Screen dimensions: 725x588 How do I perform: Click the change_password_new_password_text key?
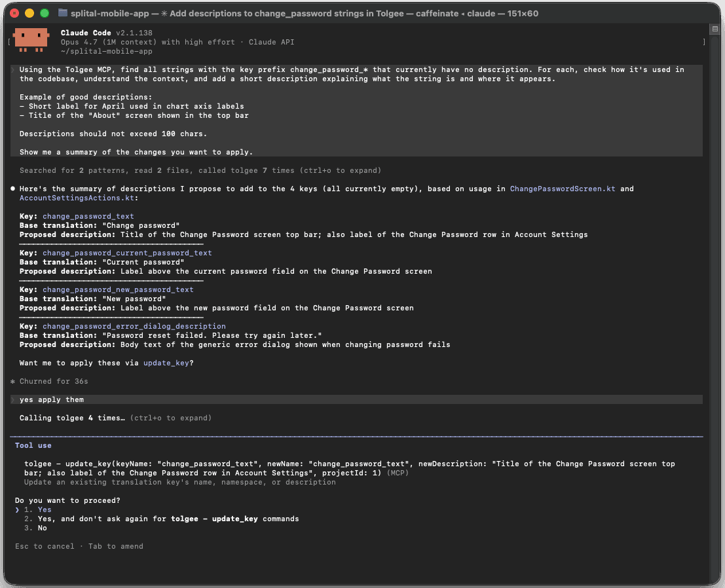[x=118, y=289]
